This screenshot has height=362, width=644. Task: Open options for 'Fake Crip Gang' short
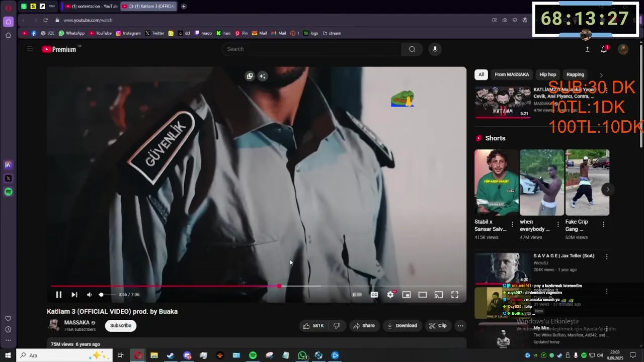point(603,224)
